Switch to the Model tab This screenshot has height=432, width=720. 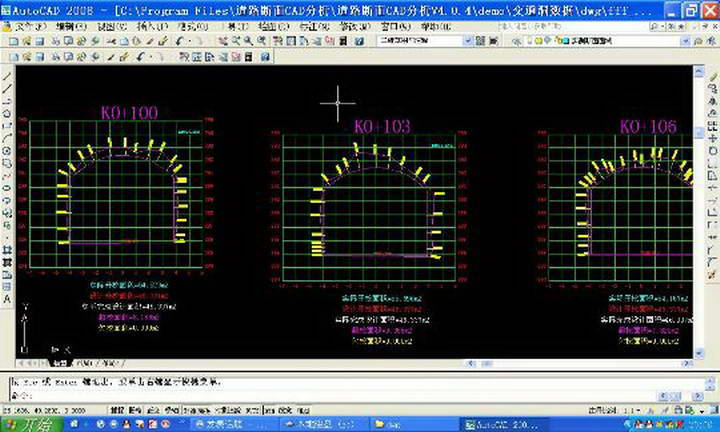point(59,363)
